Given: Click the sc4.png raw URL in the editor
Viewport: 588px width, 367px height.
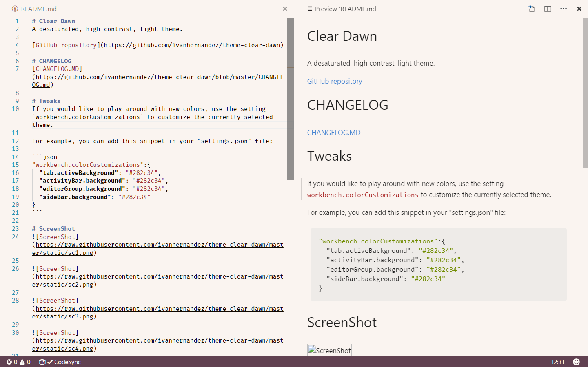Looking at the screenshot, I should point(158,345).
